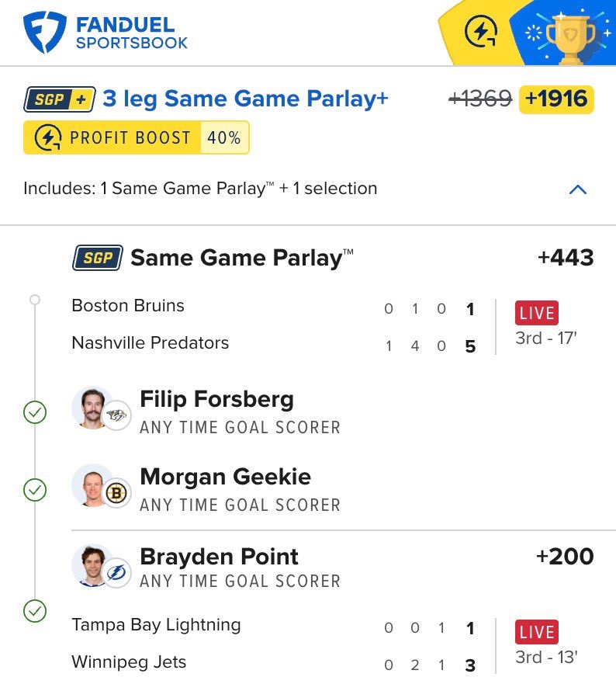Screen dimensions: 616x691
Task: Click the SGP badge beside Same Game Parlay
Action: (97, 258)
